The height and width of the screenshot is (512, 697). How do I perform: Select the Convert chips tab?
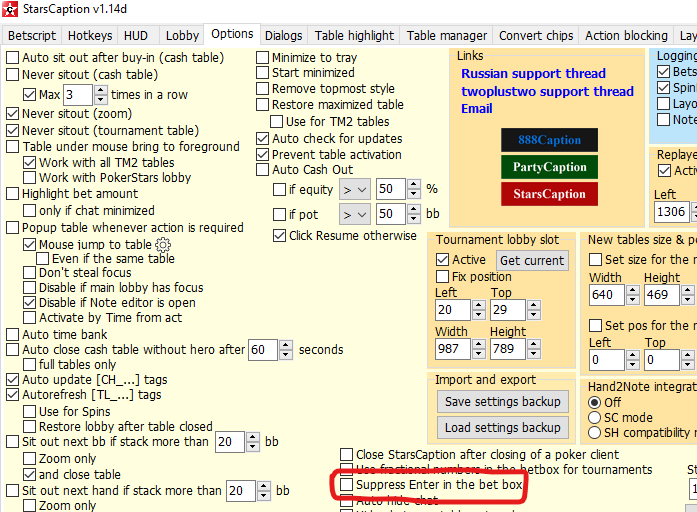tap(536, 36)
